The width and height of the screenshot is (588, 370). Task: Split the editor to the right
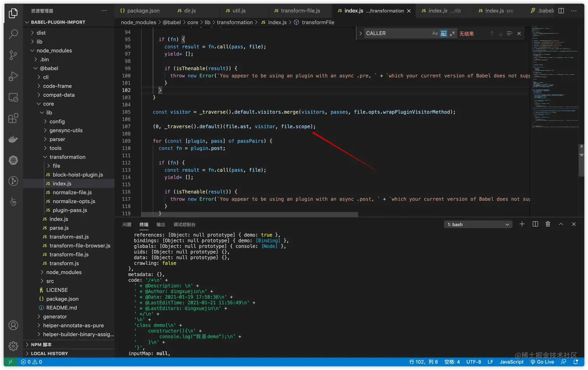tap(561, 11)
